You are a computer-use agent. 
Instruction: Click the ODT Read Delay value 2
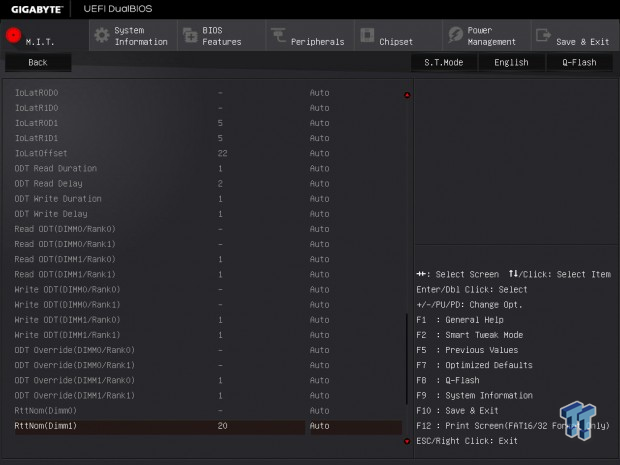(220, 183)
